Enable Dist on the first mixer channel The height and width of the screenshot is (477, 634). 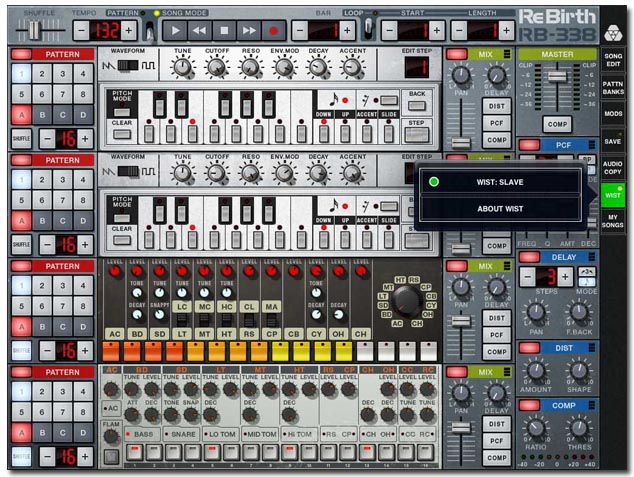[x=497, y=106]
